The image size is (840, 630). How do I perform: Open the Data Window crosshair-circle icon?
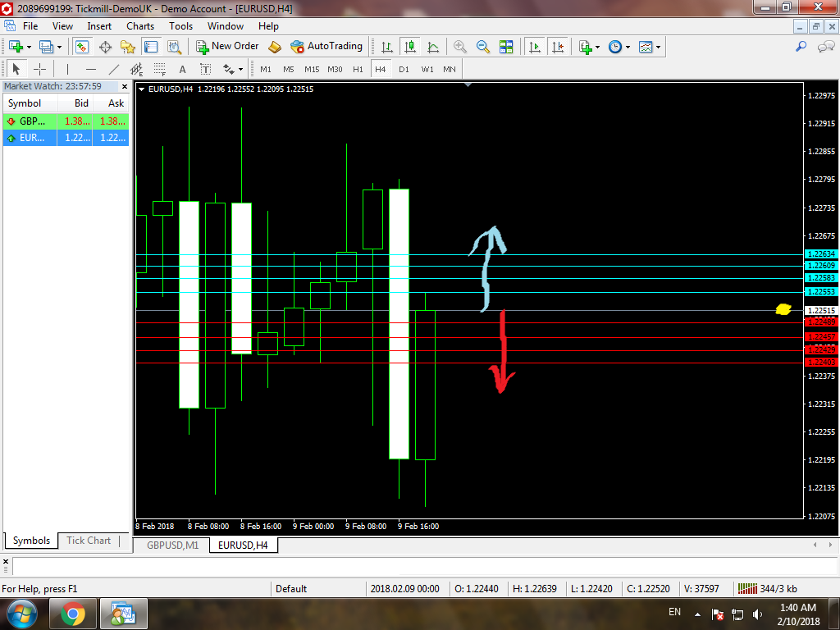coord(105,47)
